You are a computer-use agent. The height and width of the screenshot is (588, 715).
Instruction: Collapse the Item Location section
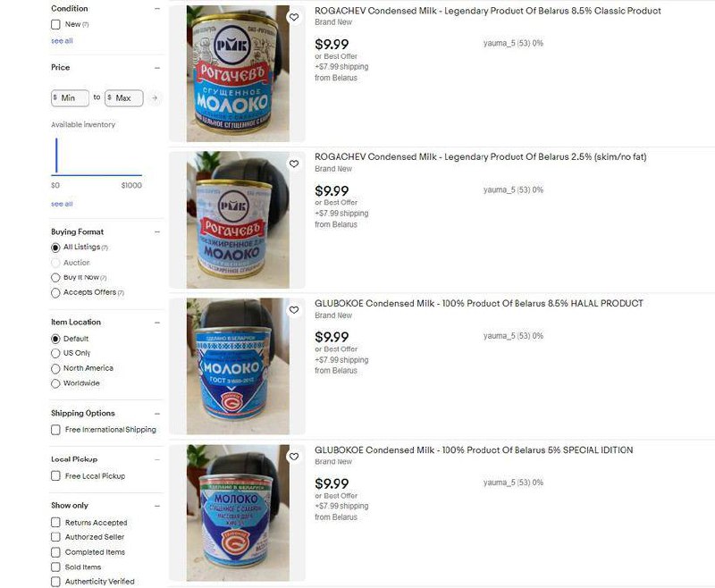point(157,323)
